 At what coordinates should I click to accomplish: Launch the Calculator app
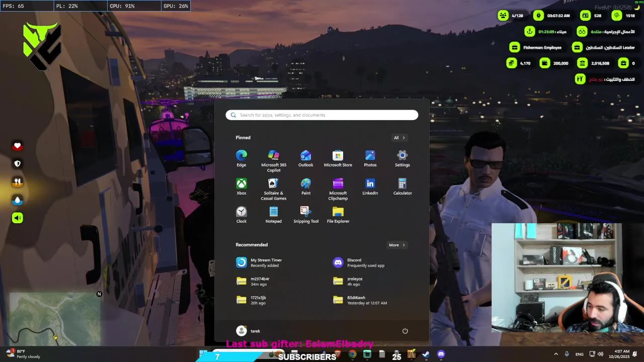[403, 186]
